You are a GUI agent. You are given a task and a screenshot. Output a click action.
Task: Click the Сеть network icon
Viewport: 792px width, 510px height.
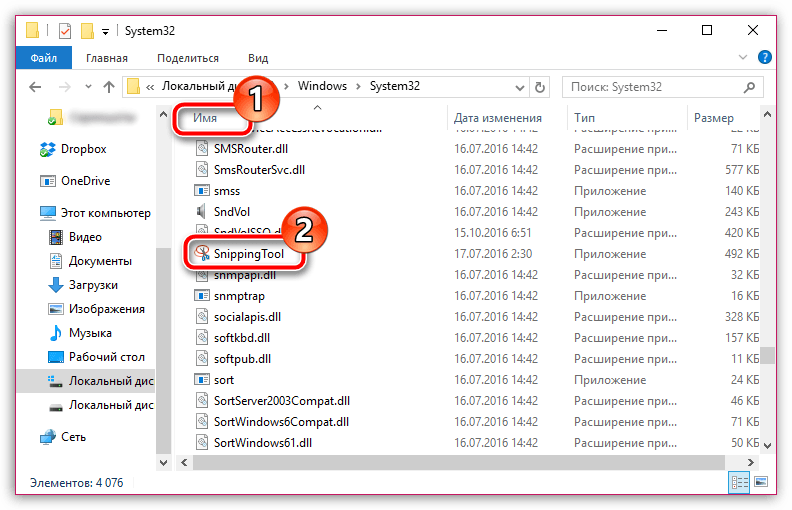coord(47,437)
